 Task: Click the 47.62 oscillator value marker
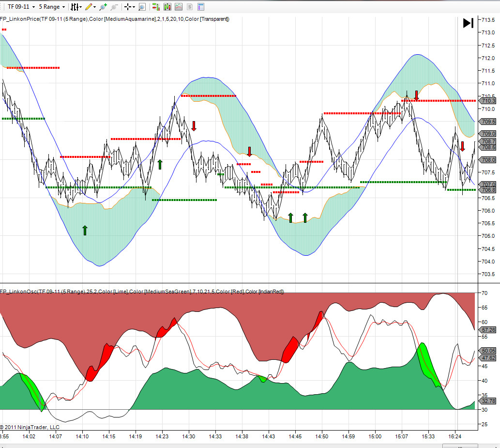click(x=488, y=358)
